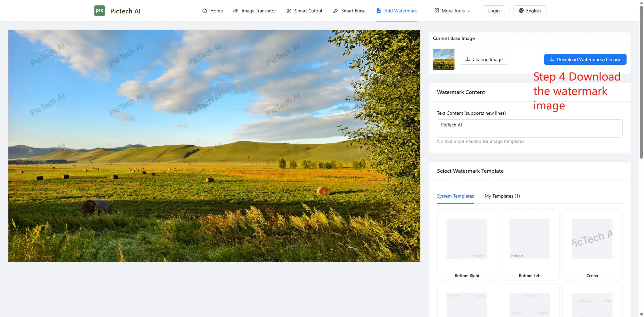644x317 pixels.
Task: Click the PicTech AI brand name
Action: 125,11
